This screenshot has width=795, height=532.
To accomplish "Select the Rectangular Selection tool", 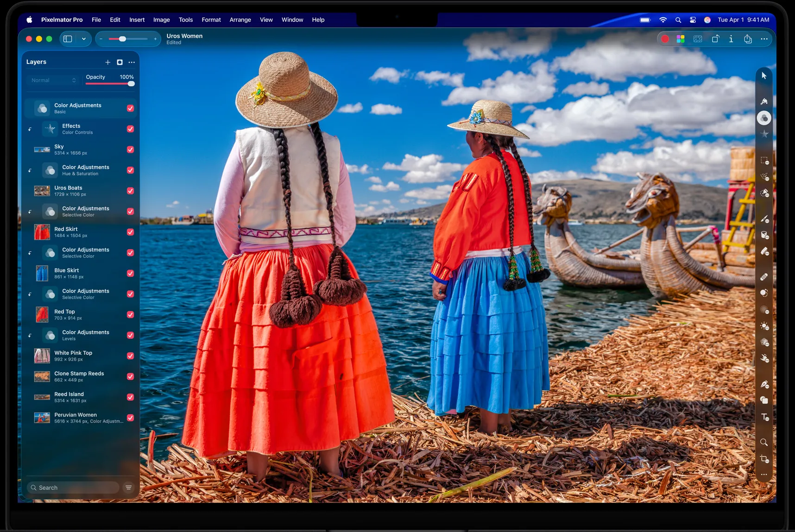I will [x=764, y=161].
